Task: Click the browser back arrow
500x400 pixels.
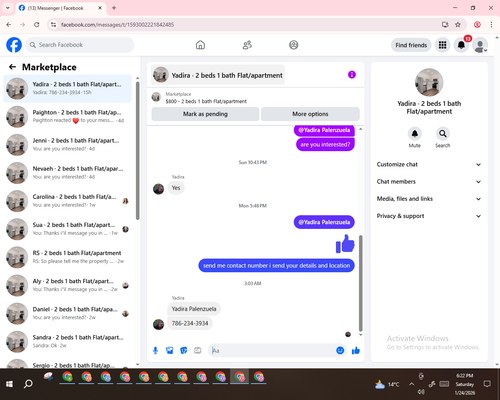Action: tap(9, 25)
